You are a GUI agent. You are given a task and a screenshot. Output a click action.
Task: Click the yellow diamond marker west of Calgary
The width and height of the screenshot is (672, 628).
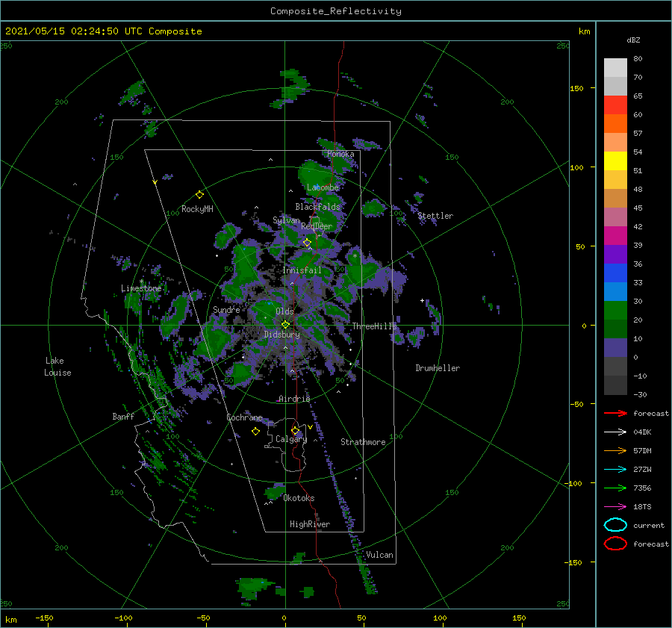coord(255,432)
